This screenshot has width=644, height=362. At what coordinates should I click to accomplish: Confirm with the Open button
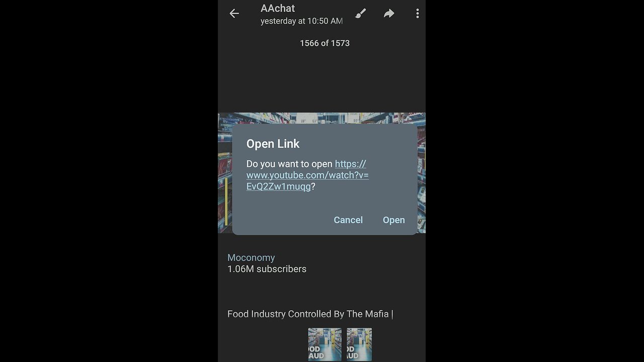pyautogui.click(x=393, y=220)
